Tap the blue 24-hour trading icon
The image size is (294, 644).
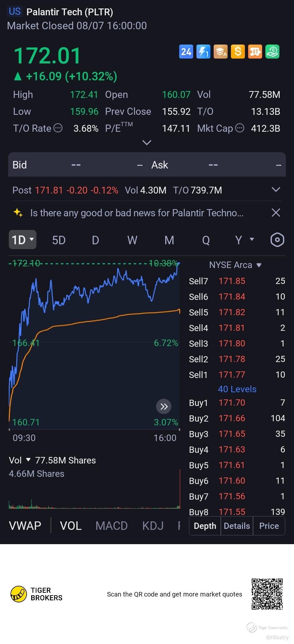pyautogui.click(x=186, y=52)
